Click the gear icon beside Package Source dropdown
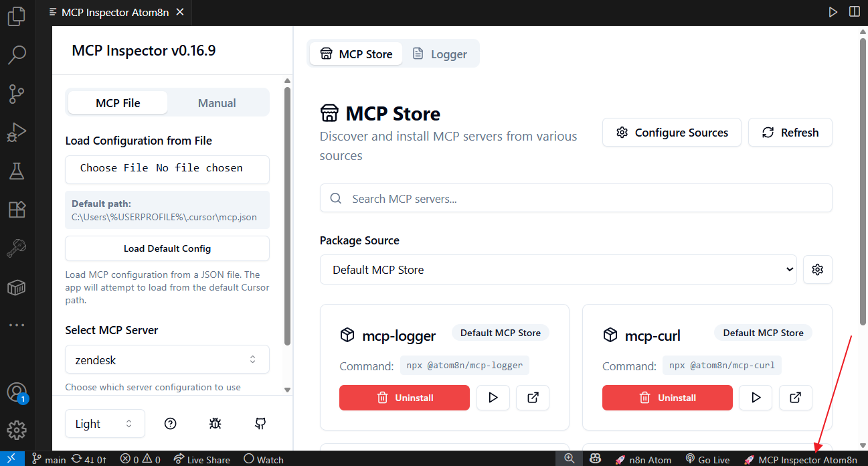The image size is (868, 466). [817, 270]
